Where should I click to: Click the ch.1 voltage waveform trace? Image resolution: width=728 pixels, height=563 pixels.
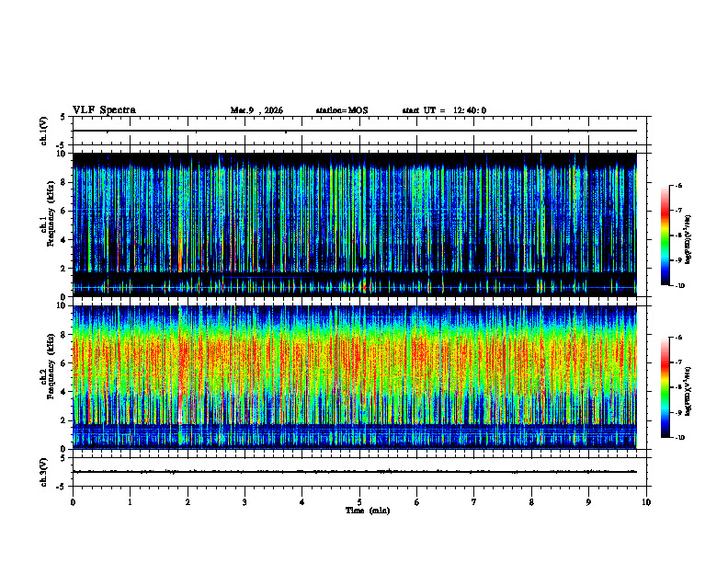click(x=355, y=131)
